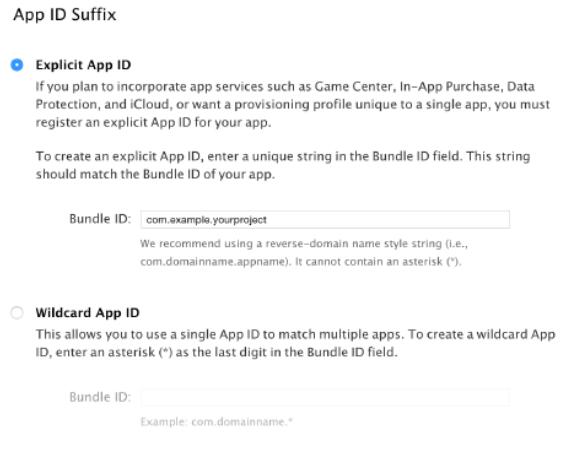This screenshot has width=568, height=455.
Task: Click the com.domainname.appname hint text
Action: point(216,262)
